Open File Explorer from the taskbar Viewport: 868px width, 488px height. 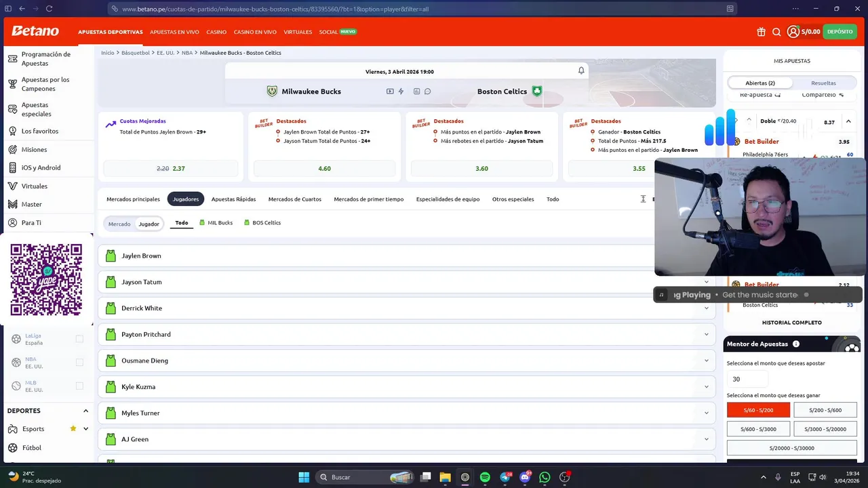pyautogui.click(x=445, y=477)
